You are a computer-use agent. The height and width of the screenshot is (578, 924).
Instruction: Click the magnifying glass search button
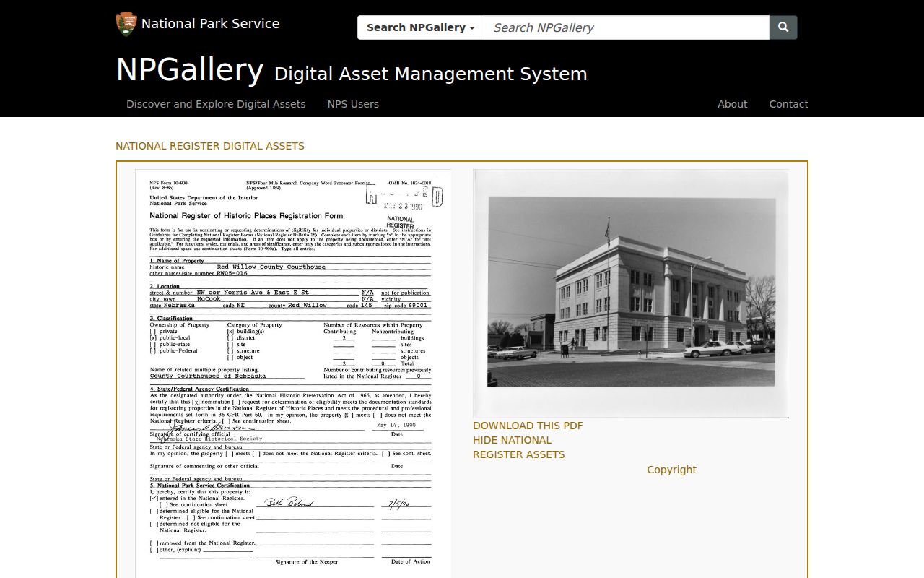coord(783,27)
